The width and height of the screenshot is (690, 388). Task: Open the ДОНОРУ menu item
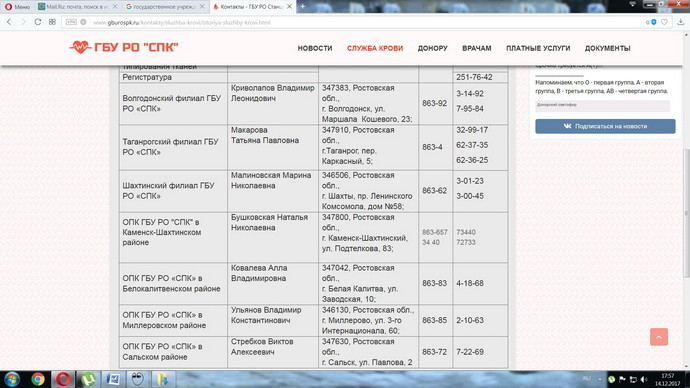point(433,48)
